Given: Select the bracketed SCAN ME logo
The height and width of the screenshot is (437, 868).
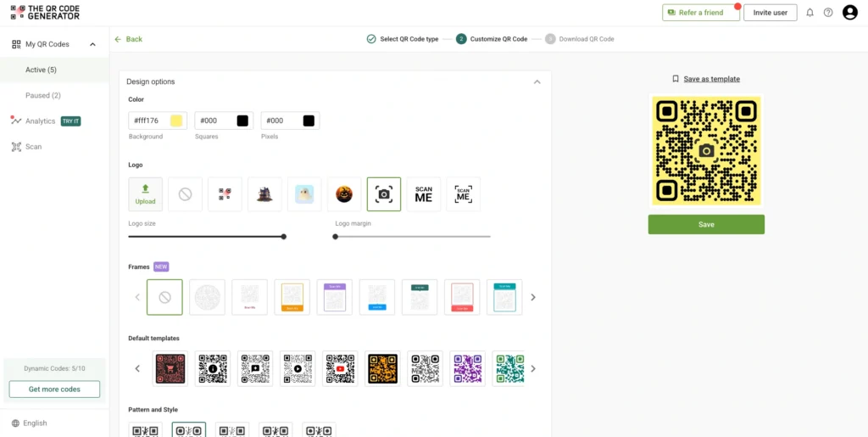Looking at the screenshot, I should click(x=464, y=193).
